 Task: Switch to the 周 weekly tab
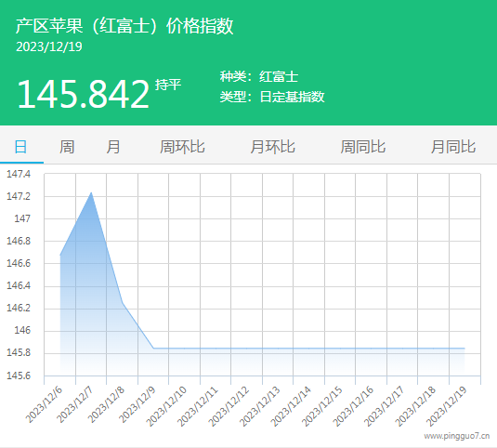coord(67,147)
